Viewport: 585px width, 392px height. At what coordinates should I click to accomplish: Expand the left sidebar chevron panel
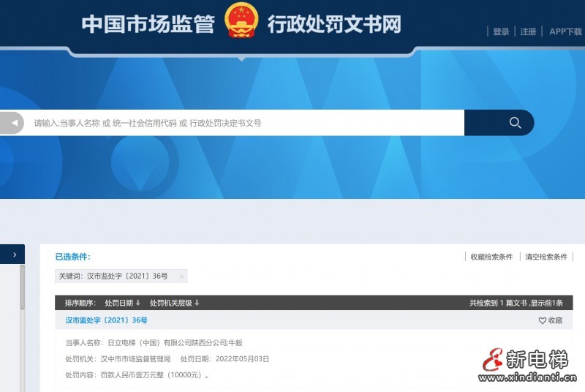coord(14,255)
